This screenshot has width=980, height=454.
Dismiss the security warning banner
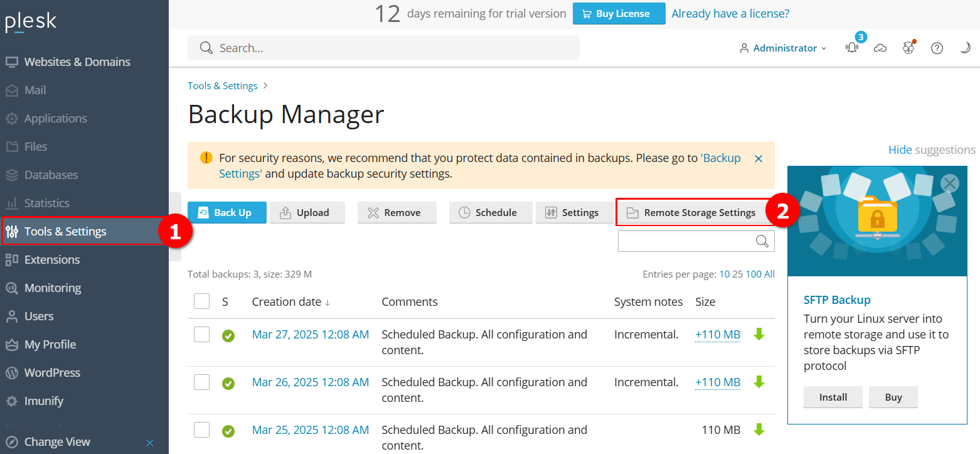pyautogui.click(x=759, y=159)
